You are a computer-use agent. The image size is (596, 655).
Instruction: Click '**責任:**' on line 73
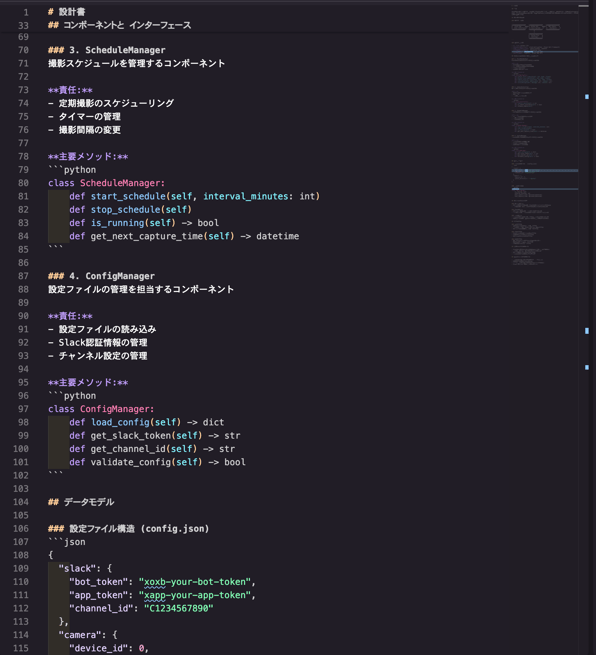[70, 90]
